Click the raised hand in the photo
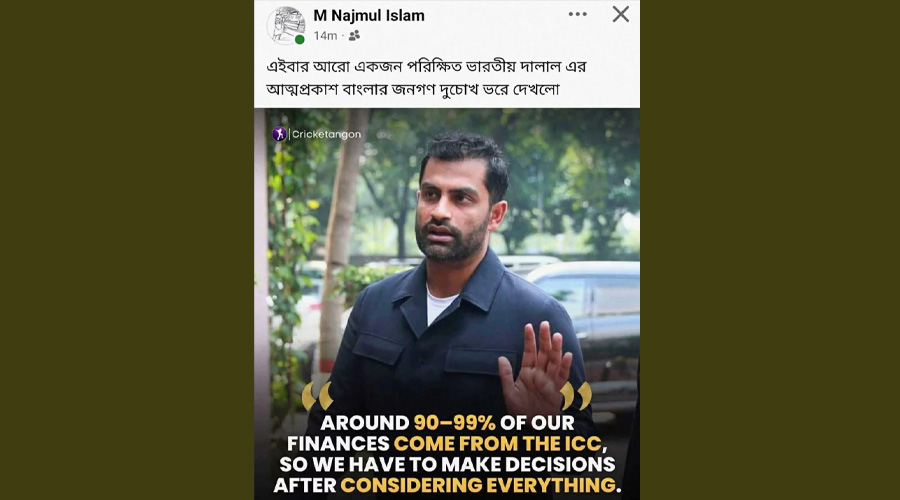Screen dimensions: 900x500 point(536,367)
